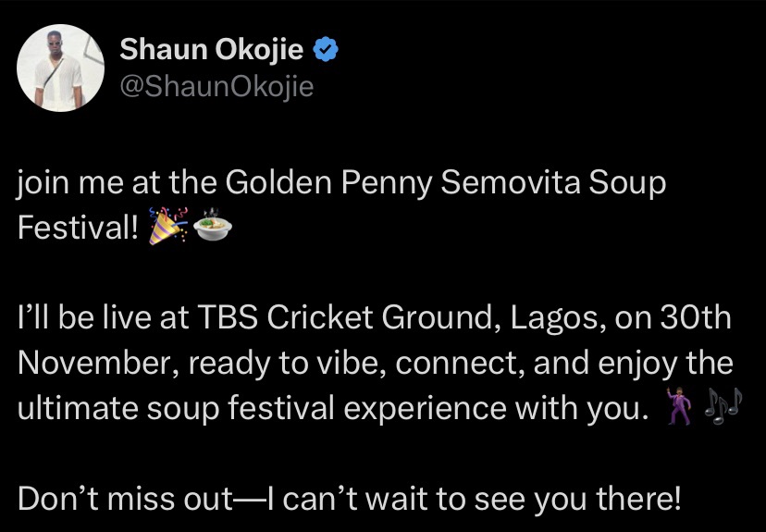Click the phrase "join me at the"
Viewport: 766px width, 532px height.
(117, 184)
